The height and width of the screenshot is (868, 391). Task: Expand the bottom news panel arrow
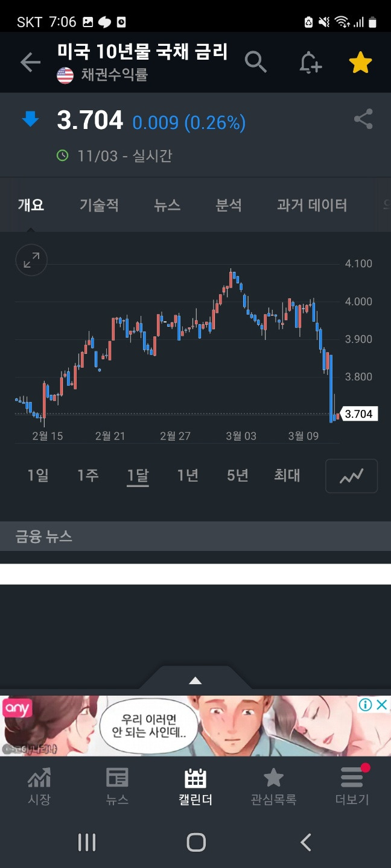point(195,680)
